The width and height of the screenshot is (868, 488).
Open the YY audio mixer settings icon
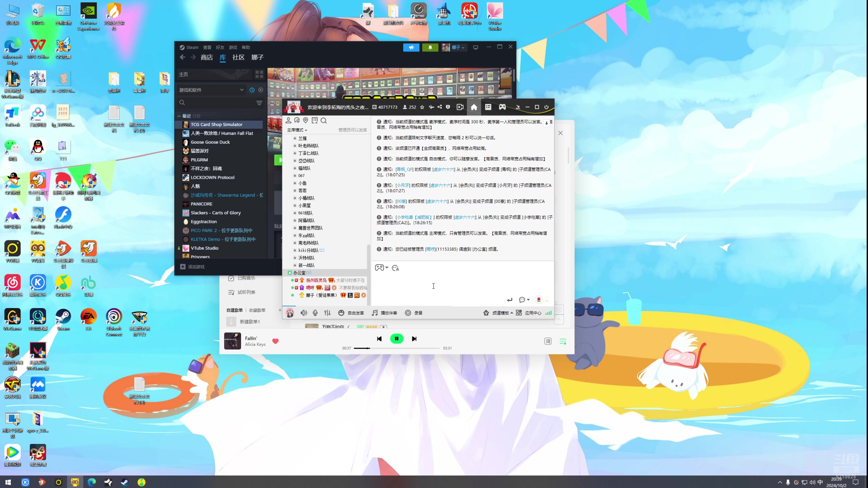pyautogui.click(x=327, y=313)
